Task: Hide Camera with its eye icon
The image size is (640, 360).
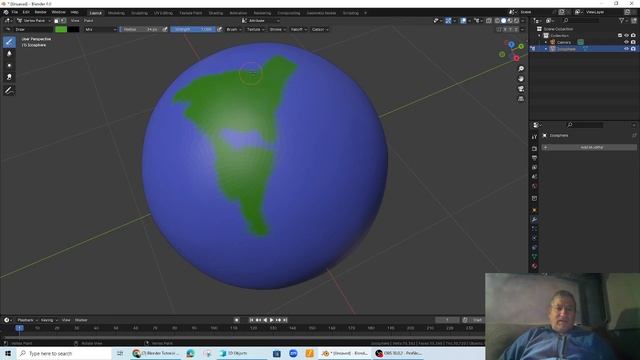Action: coord(627,42)
